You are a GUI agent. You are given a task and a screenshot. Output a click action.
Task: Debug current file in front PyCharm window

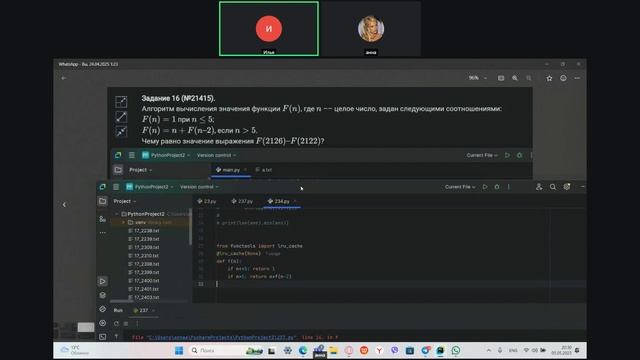point(497,187)
